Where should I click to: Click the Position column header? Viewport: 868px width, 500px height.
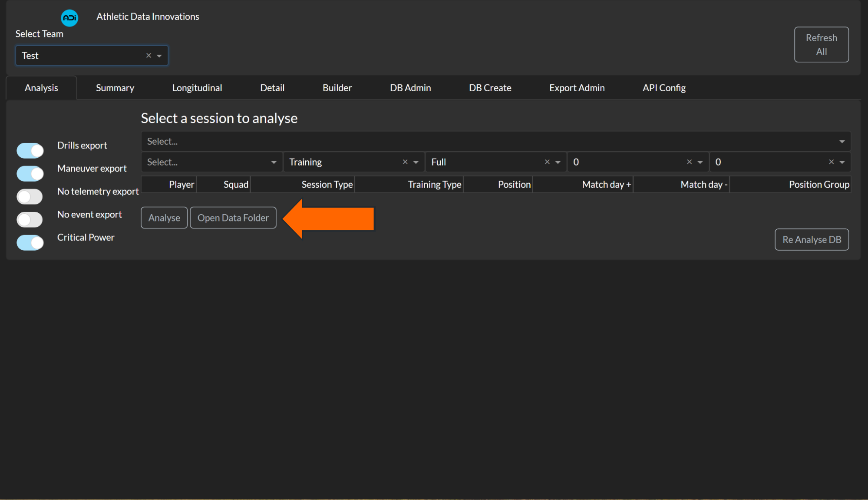498,185
